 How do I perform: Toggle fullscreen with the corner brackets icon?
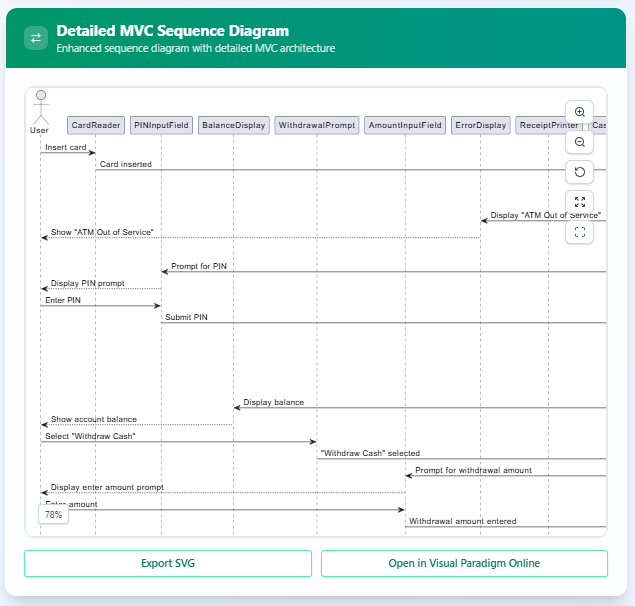pyautogui.click(x=579, y=232)
